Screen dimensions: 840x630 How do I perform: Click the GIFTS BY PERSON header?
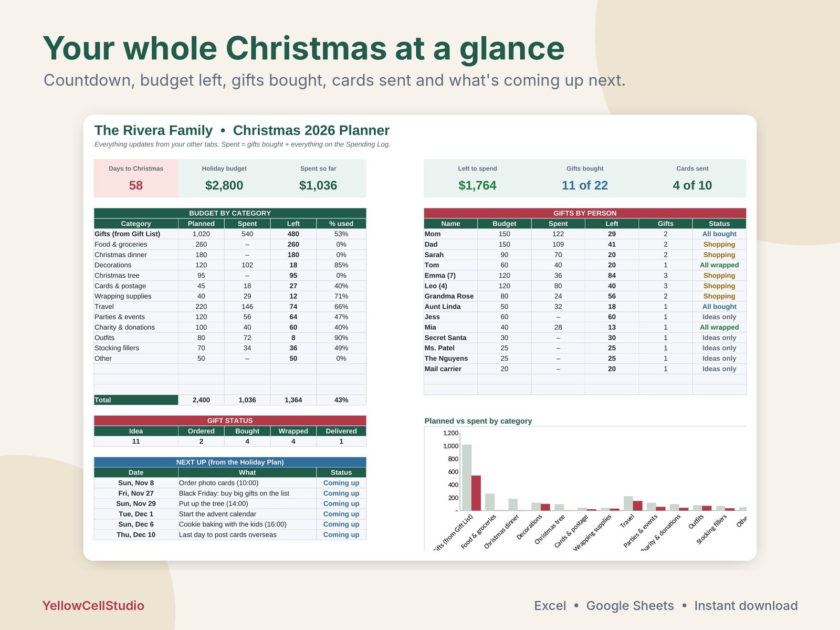point(585,213)
